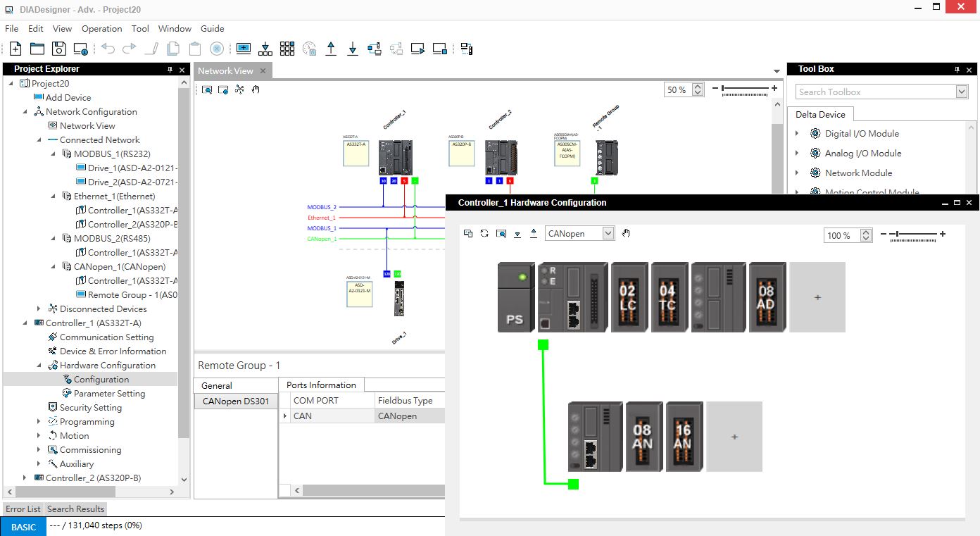Viewport: 980px width, 536px height.
Task: Toggle auto-hide pin on Project Explorer
Action: coord(170,70)
